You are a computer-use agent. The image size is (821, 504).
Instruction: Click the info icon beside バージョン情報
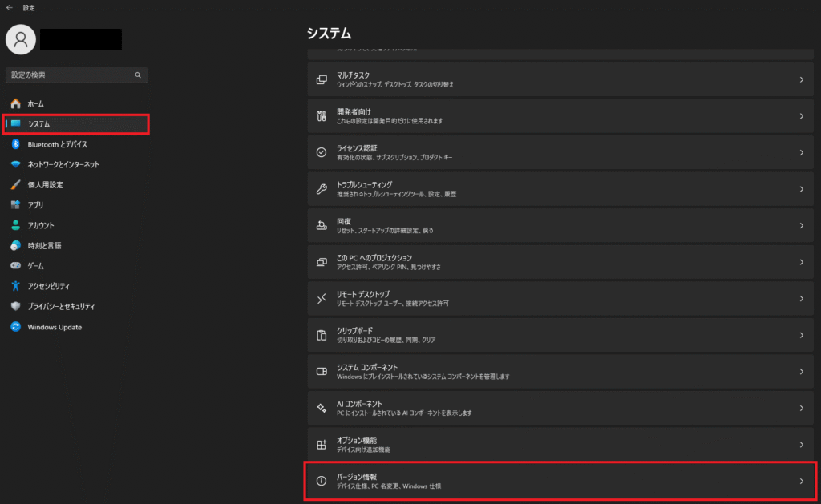coord(322,481)
